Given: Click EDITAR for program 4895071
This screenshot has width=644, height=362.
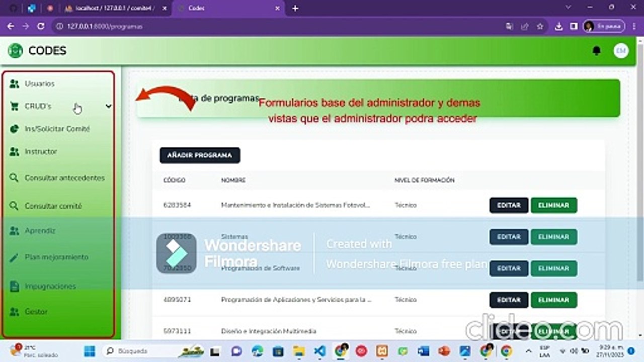Looking at the screenshot, I should click(x=509, y=300).
